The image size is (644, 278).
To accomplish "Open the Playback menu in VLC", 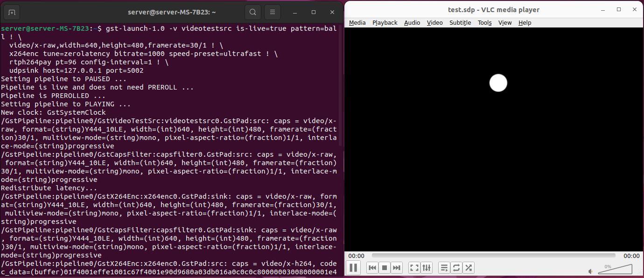I will pos(385,22).
